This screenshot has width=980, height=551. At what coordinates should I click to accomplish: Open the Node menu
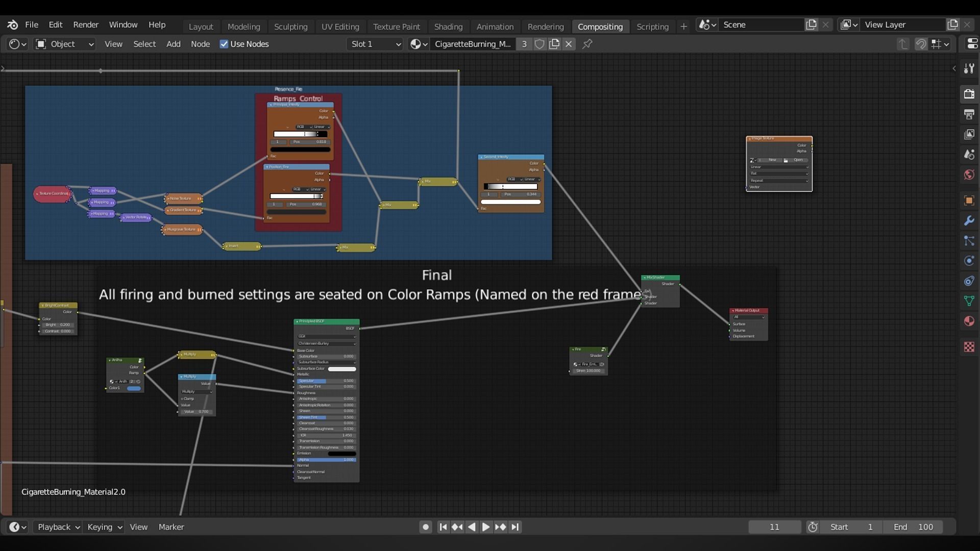click(200, 44)
